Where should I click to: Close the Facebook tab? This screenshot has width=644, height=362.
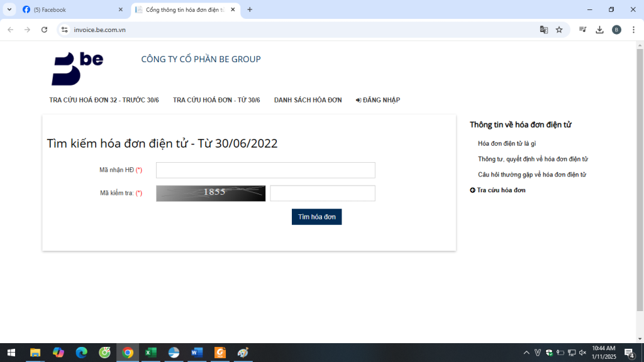[120, 9]
